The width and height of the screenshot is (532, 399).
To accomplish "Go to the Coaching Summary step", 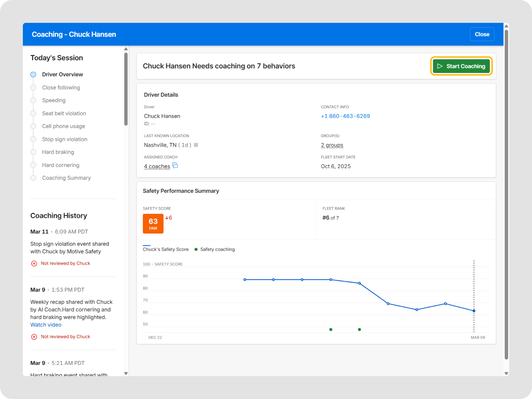I will (66, 178).
